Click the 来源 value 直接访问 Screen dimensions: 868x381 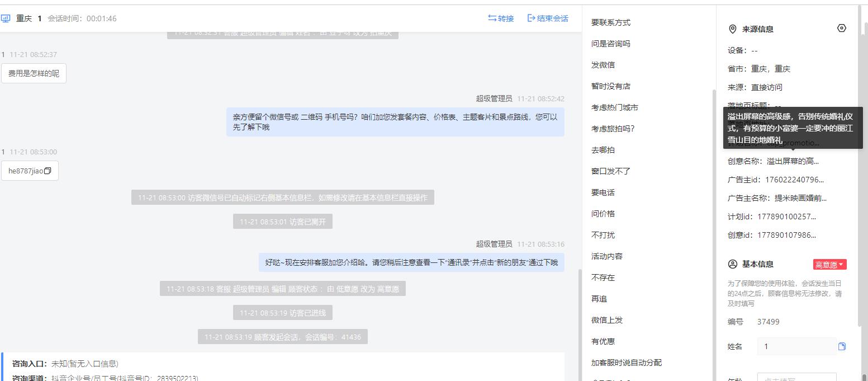click(767, 87)
